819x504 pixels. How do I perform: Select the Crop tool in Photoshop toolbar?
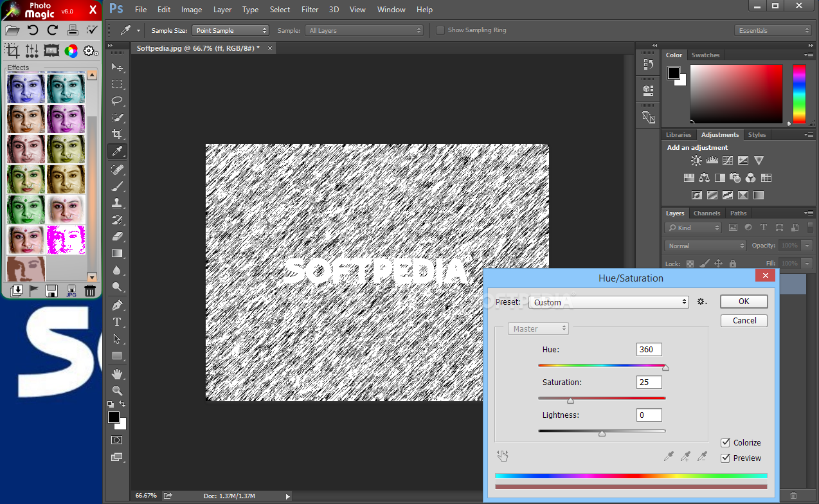[x=117, y=134]
